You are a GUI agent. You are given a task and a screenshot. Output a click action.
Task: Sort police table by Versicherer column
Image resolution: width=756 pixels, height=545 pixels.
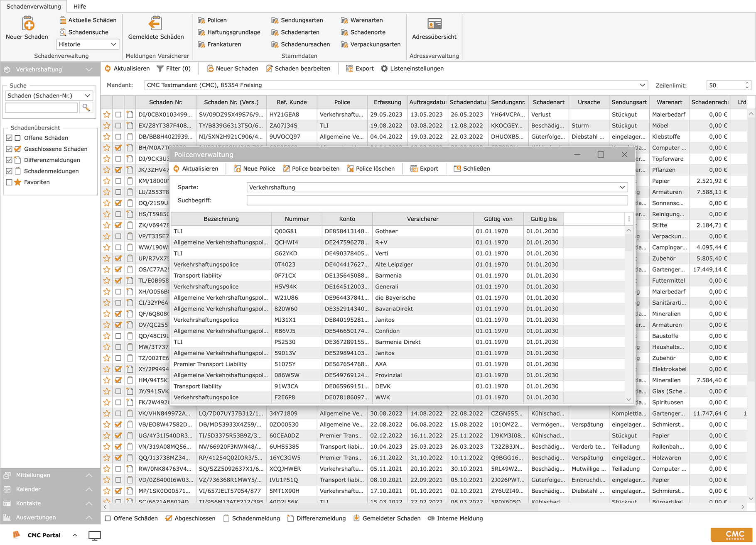tap(422, 219)
